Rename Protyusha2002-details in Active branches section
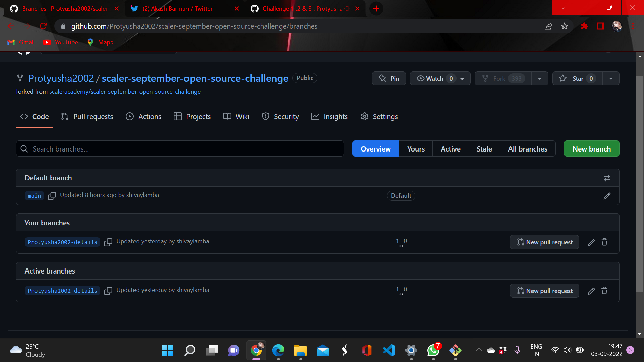The width and height of the screenshot is (644, 362). 591,291
